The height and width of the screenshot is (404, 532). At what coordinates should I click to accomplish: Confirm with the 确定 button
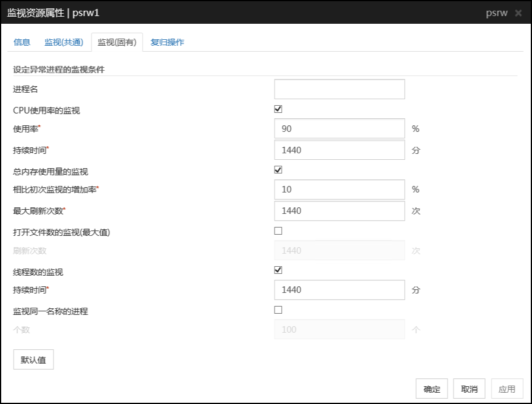tap(432, 389)
